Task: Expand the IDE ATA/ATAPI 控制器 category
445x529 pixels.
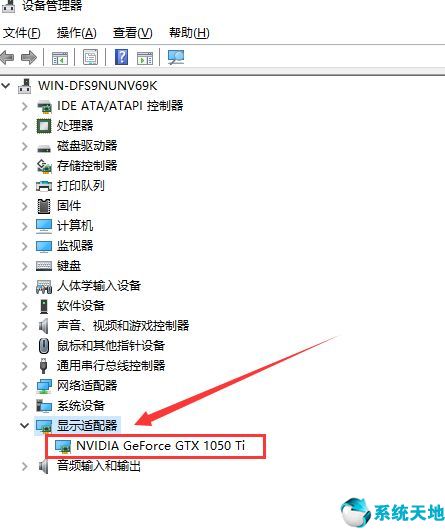Action: pos(25,106)
